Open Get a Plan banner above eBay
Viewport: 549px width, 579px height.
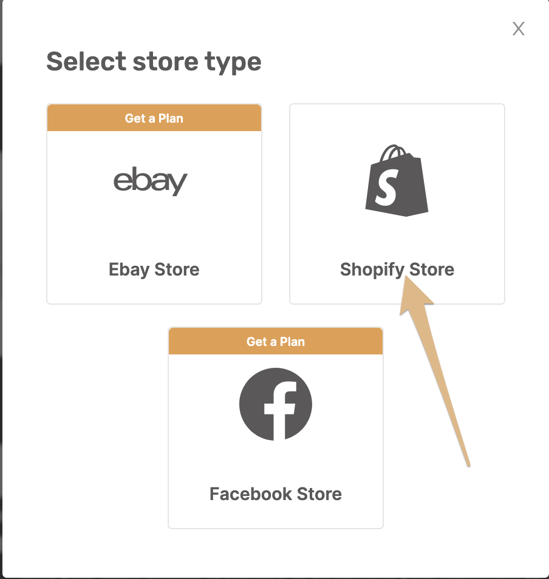(x=154, y=118)
